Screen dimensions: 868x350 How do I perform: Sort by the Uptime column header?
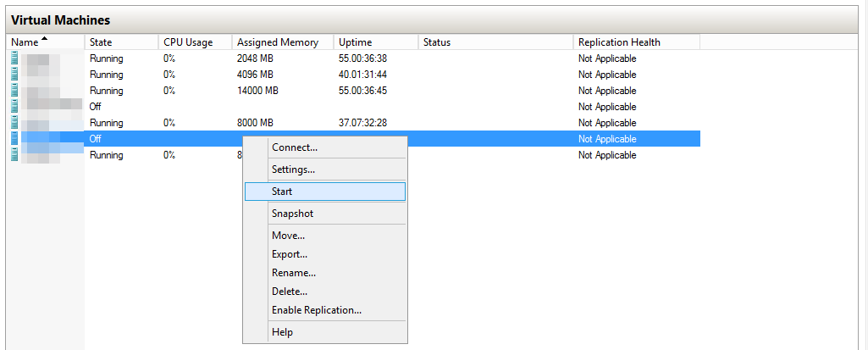(355, 42)
